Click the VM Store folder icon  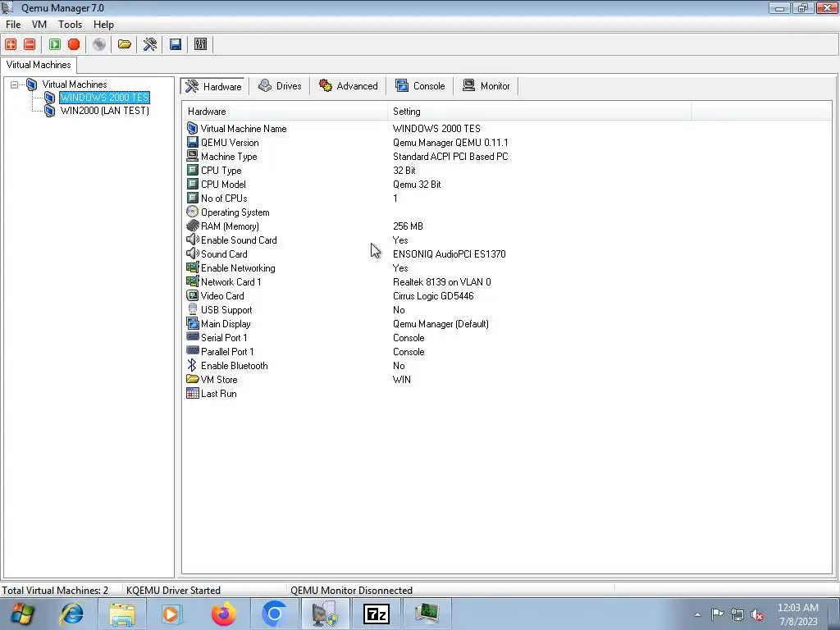coord(192,379)
